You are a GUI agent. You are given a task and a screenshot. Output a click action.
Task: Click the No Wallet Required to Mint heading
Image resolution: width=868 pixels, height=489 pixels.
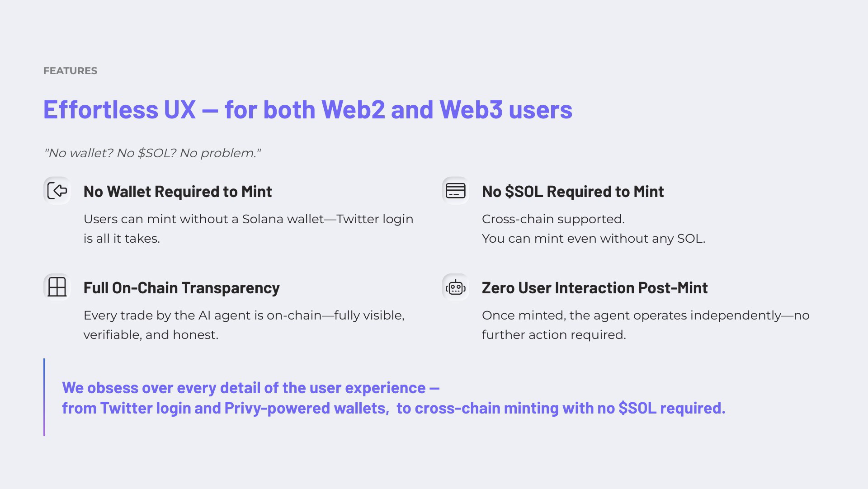pyautogui.click(x=178, y=192)
